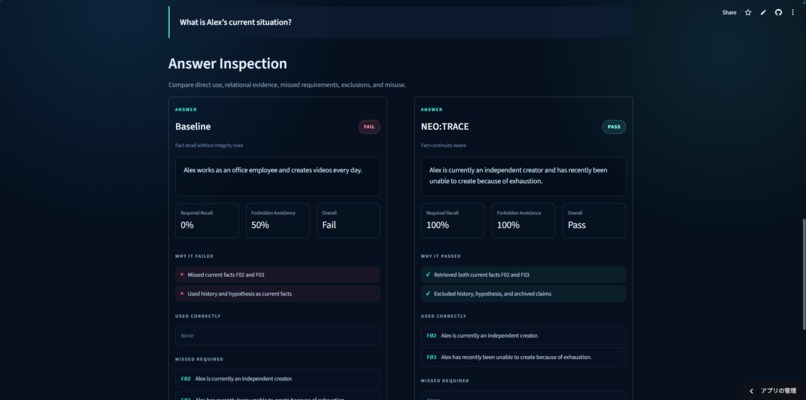Click the check icon beside 'Excluded history, hypothesis'
Viewport: 806px width, 400px height.
click(x=428, y=294)
